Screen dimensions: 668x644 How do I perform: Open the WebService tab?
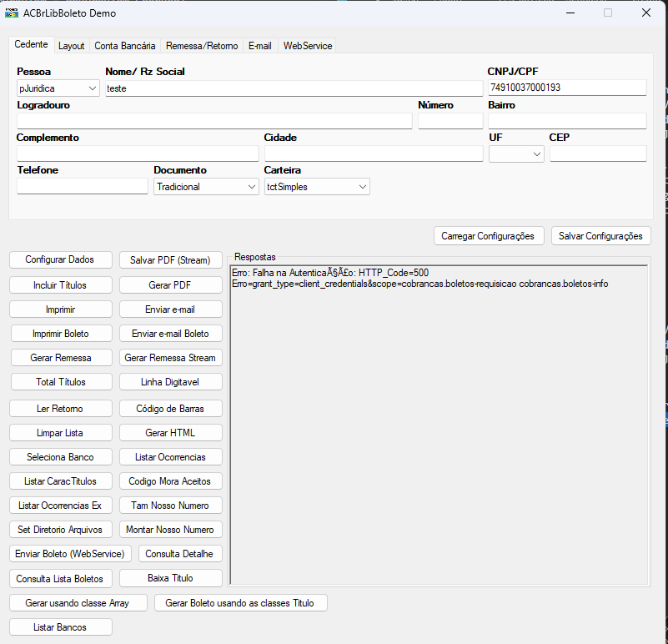click(308, 46)
